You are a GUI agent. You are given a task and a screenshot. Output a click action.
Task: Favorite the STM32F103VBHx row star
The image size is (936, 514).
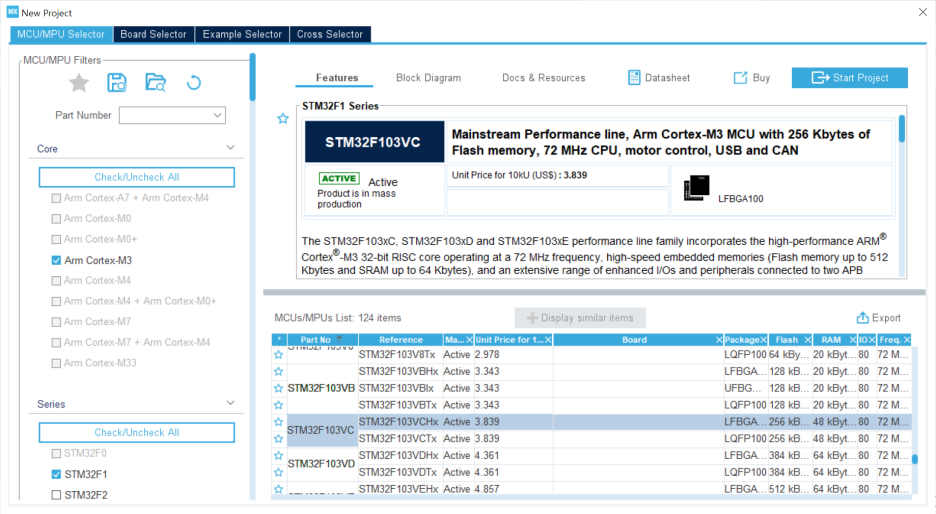278,371
